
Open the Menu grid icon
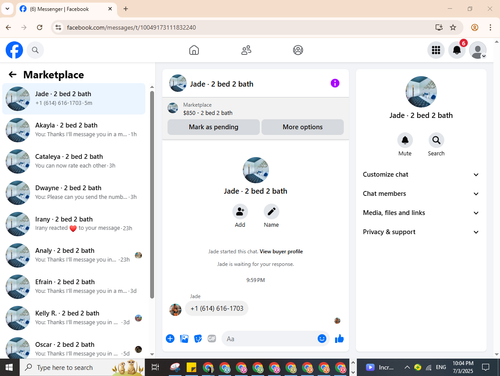point(436,50)
